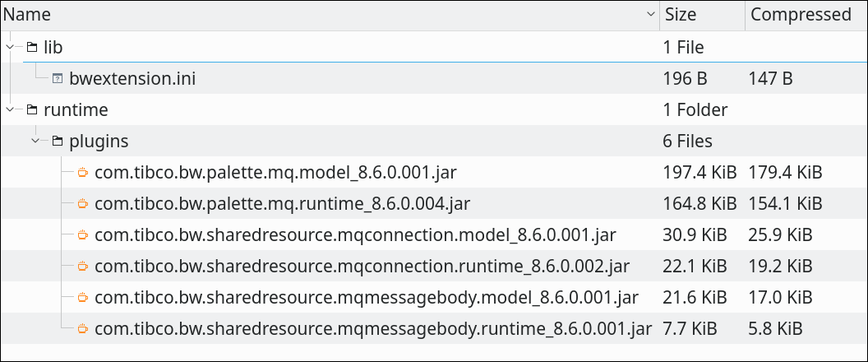Sort by the Size column header
This screenshot has width=868, height=362.
(x=681, y=15)
